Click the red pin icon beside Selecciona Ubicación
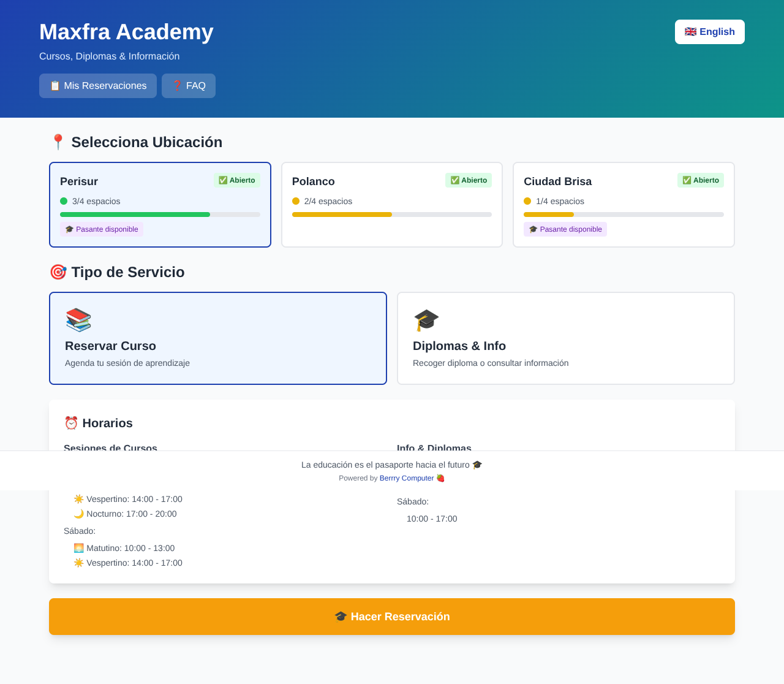 pos(58,142)
